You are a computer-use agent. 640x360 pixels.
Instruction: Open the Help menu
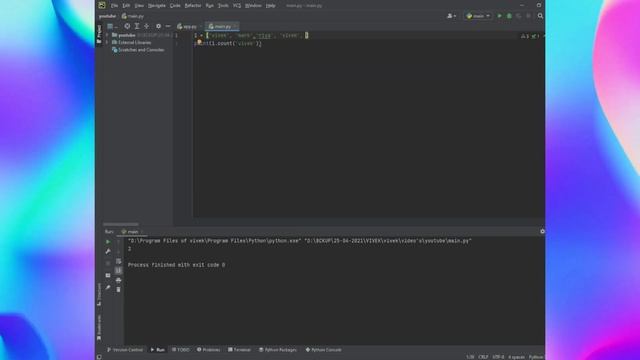coord(270,6)
